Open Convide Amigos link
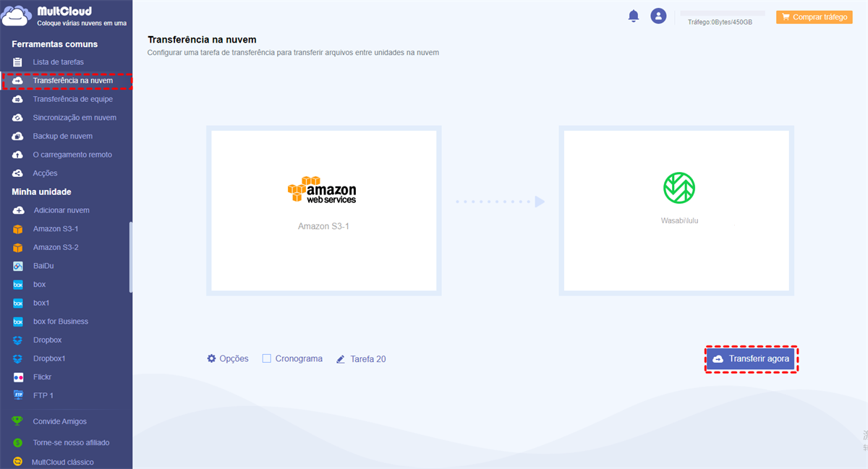This screenshot has width=868, height=469. tap(59, 421)
